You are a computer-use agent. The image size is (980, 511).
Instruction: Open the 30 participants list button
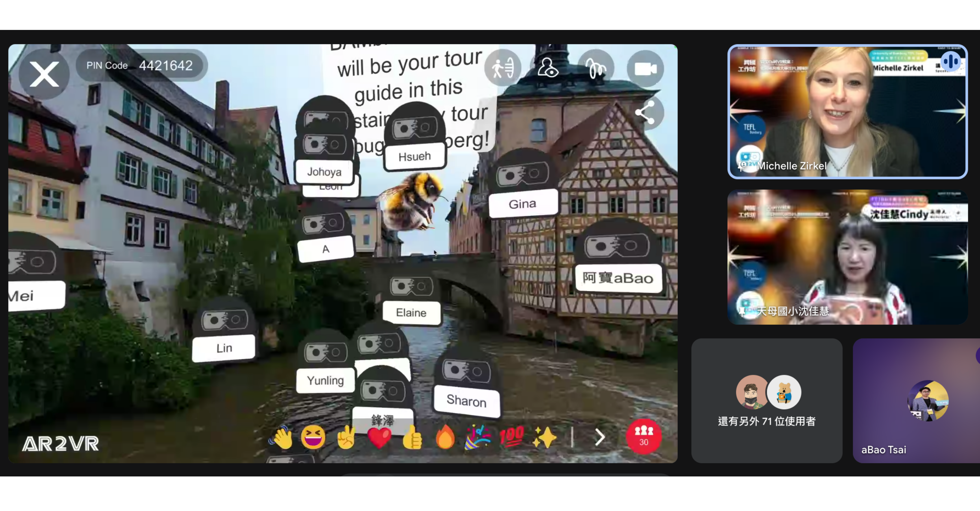coord(644,436)
